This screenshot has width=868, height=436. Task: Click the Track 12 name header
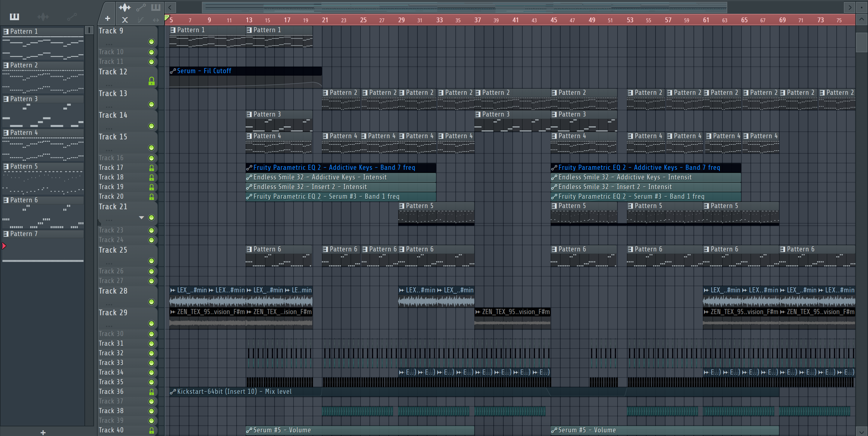pyautogui.click(x=113, y=72)
